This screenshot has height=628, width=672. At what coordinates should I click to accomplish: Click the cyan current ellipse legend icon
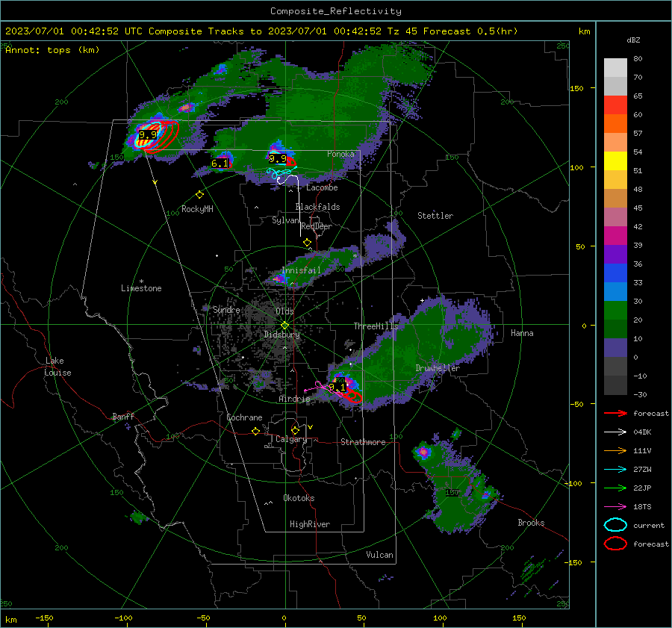pos(615,525)
